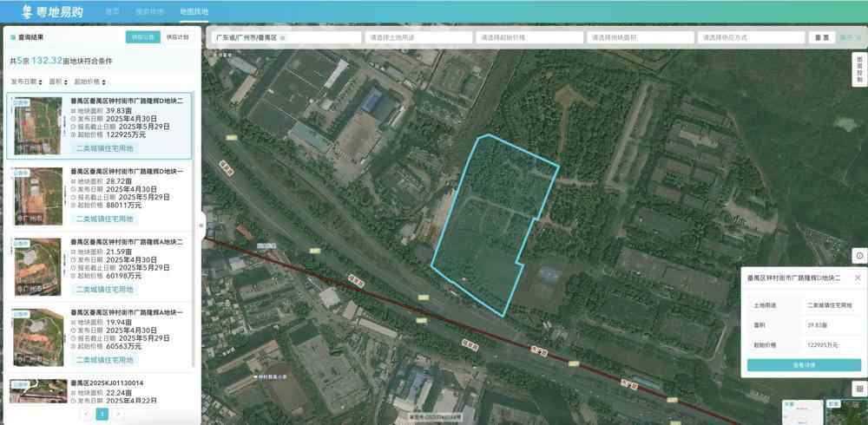868x425 pixels.
Task: Switch to 供应公告 toggle
Action: (x=142, y=37)
